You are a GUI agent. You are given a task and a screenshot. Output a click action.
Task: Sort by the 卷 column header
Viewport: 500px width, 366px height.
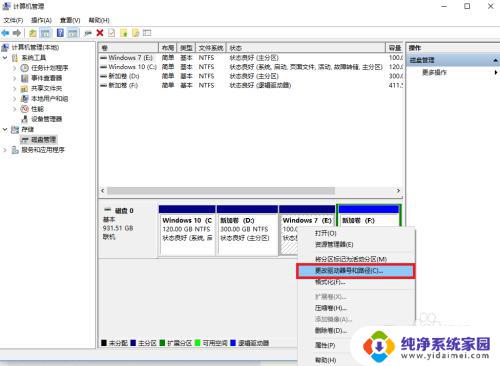128,48
